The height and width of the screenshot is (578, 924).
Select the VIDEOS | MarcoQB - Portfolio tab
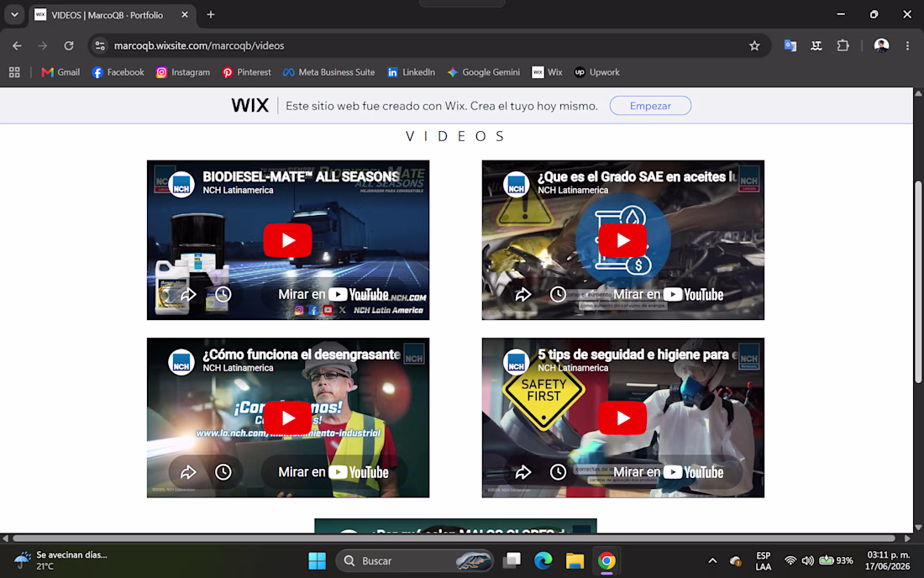pos(106,15)
